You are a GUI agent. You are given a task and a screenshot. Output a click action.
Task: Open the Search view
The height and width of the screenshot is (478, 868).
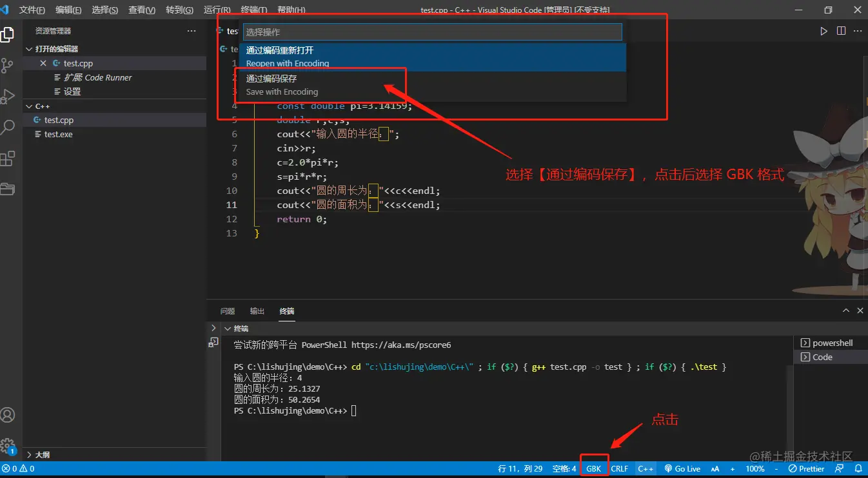tap(7, 127)
